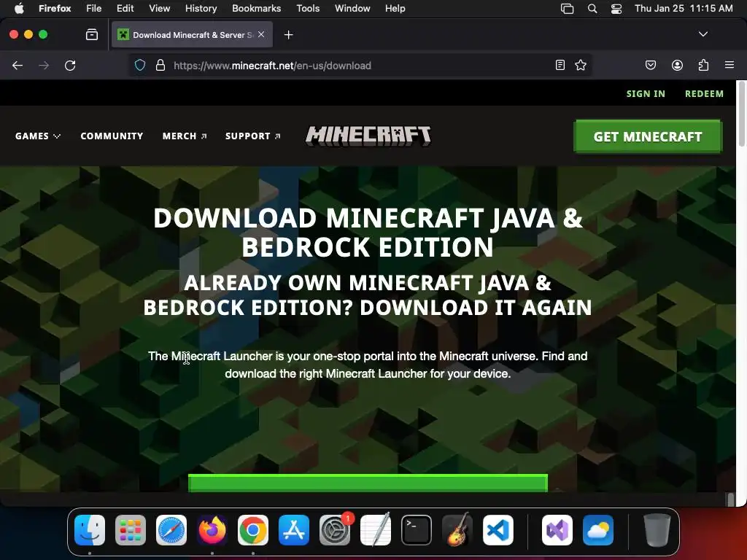The width and height of the screenshot is (747, 560).
Task: Launch Google Chrome from the Dock
Action: [x=253, y=530]
